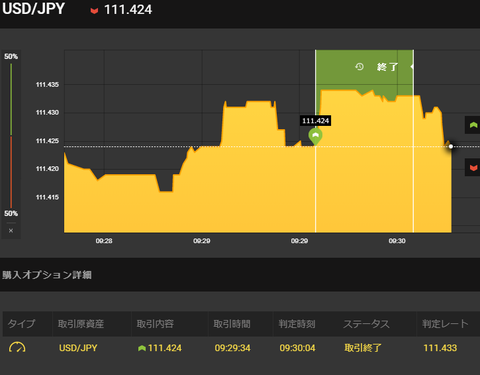Close the sentiment gauge with its X icon

11,231
